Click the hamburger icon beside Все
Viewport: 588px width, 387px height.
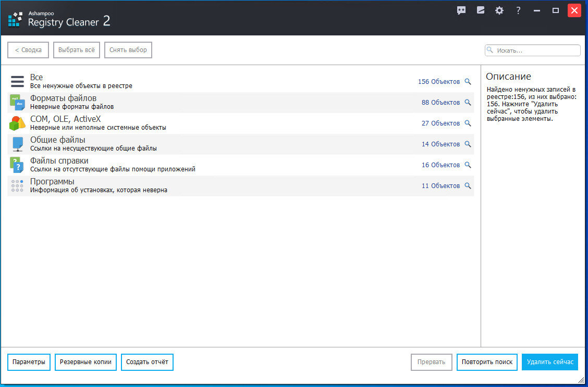pyautogui.click(x=17, y=81)
